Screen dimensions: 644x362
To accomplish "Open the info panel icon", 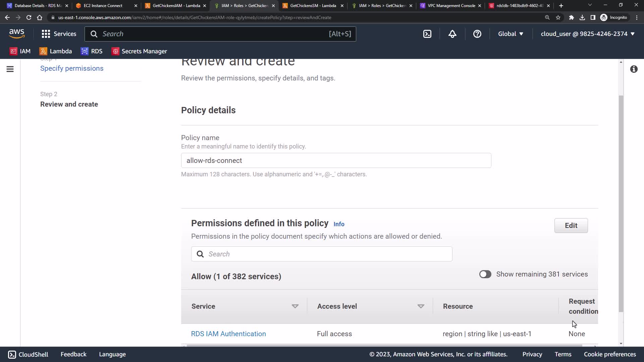I will pyautogui.click(x=634, y=69).
